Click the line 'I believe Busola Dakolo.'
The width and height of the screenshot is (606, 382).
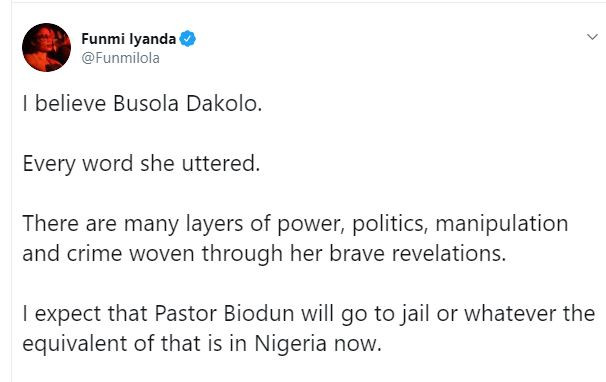[x=142, y=104]
